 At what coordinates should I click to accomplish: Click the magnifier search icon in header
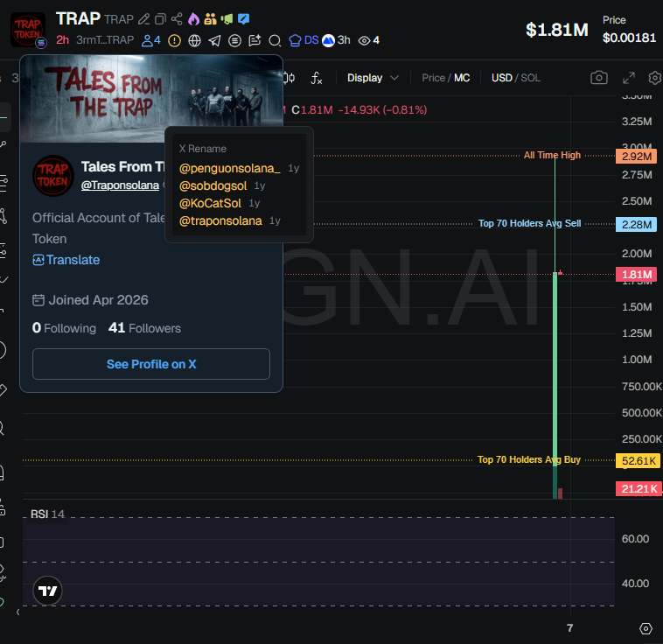point(275,40)
